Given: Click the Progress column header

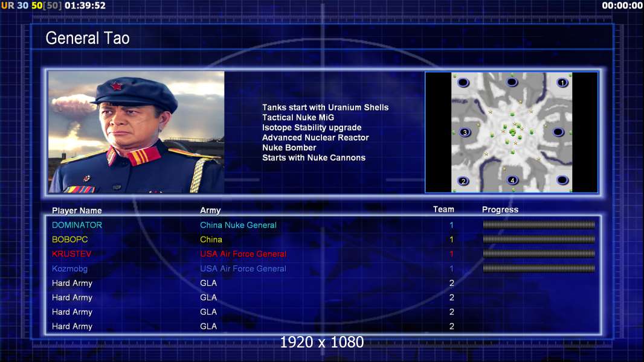Looking at the screenshot, I should [x=500, y=209].
